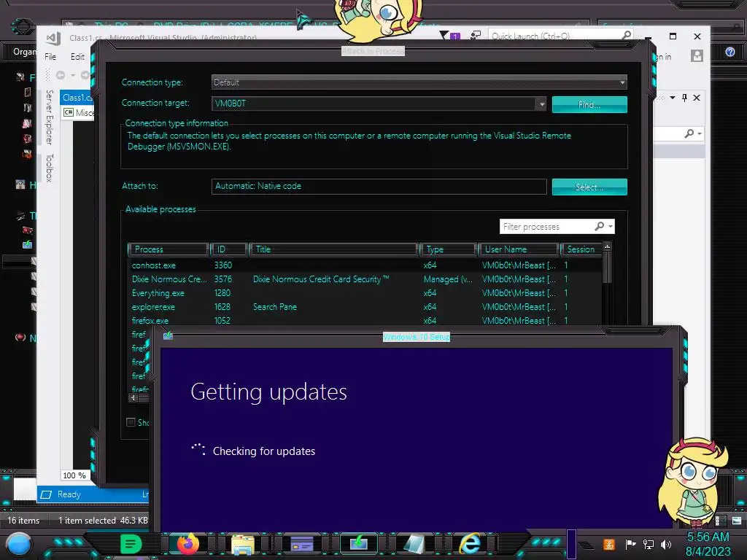Open the Navigate Backward history dropdown arrow

pyautogui.click(x=73, y=75)
